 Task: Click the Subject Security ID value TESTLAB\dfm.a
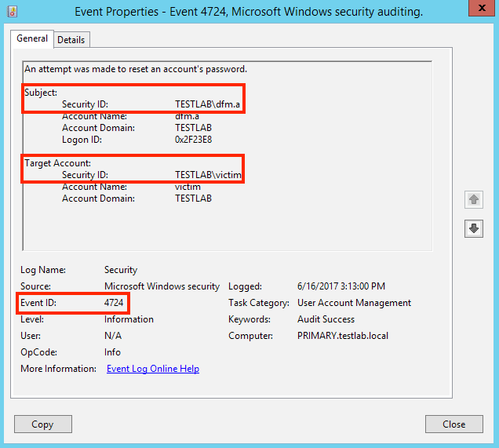click(207, 104)
